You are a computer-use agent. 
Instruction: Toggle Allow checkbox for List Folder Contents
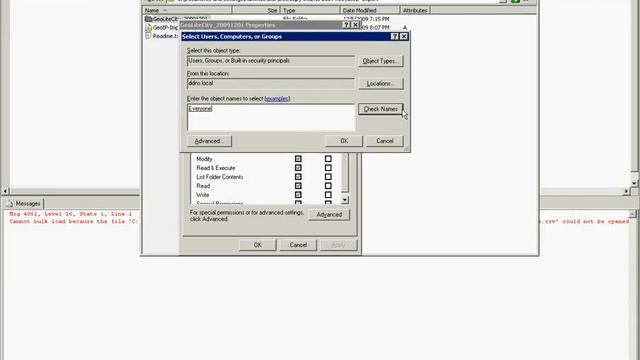tap(298, 177)
